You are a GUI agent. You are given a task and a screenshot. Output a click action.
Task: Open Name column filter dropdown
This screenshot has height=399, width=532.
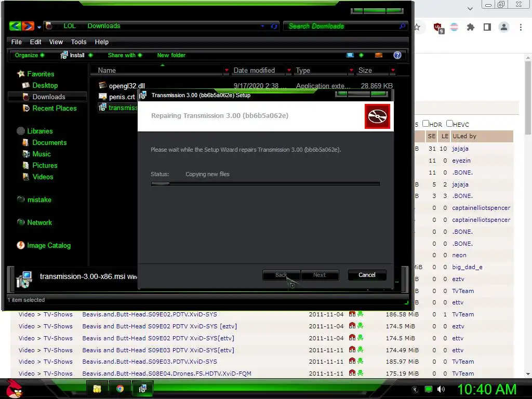point(227,70)
